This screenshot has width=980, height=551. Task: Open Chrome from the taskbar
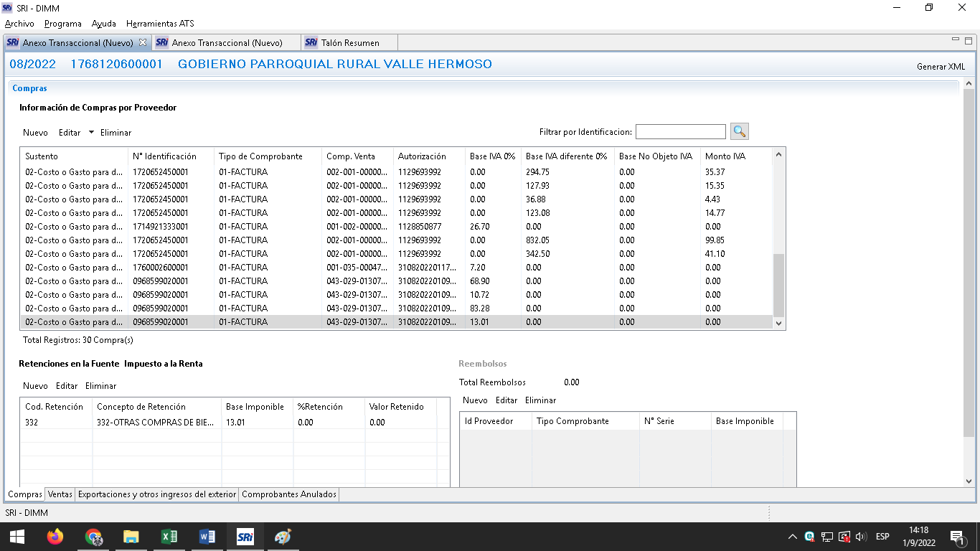point(93,537)
